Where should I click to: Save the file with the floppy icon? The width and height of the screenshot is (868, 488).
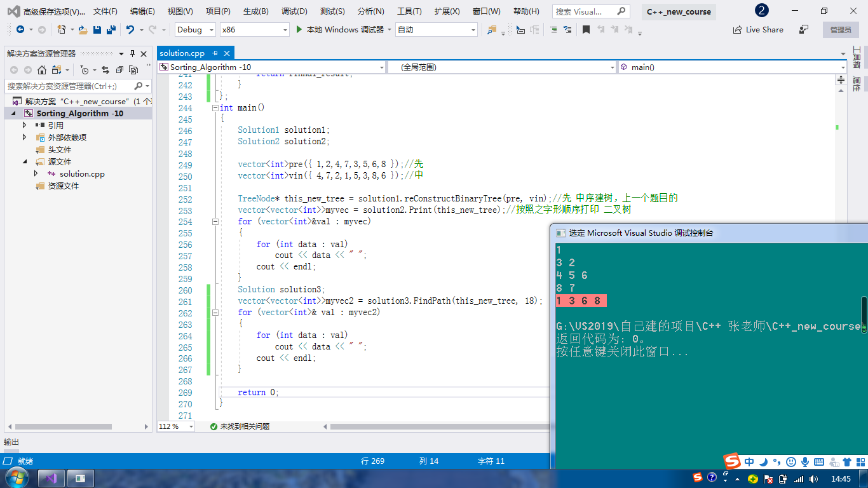[x=97, y=30]
